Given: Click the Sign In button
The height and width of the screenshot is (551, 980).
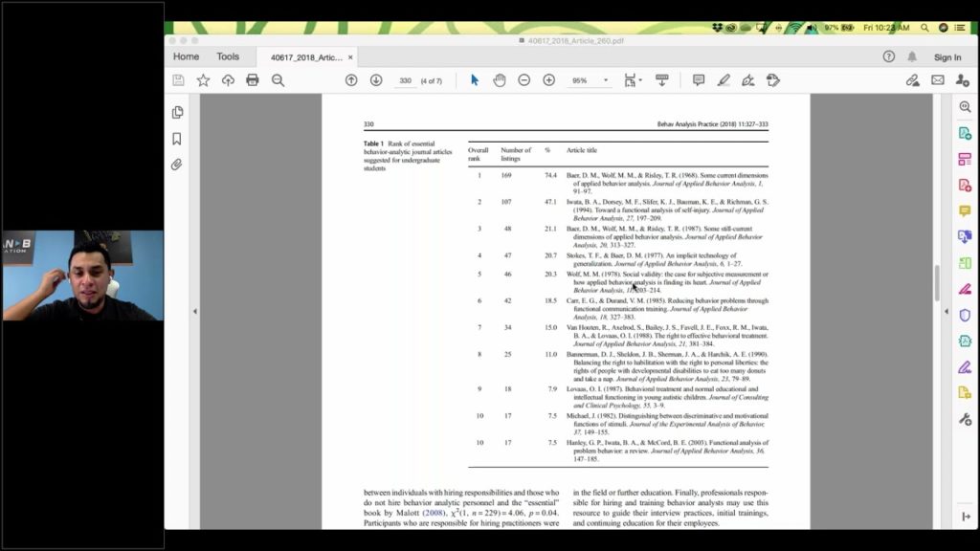Looking at the screenshot, I should pos(947,56).
